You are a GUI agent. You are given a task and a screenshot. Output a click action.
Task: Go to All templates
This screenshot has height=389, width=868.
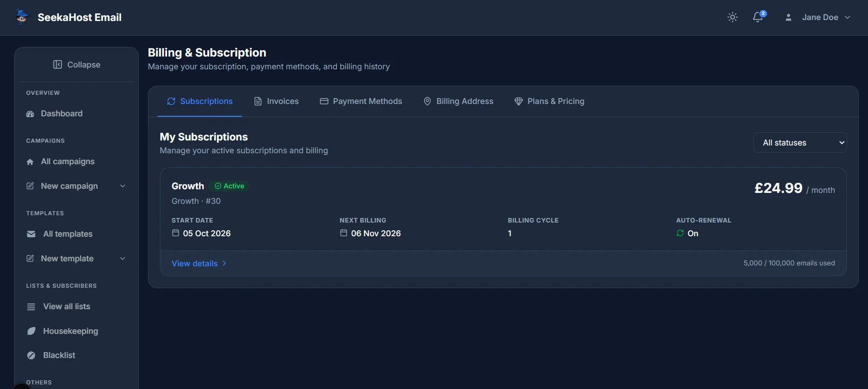point(76,234)
